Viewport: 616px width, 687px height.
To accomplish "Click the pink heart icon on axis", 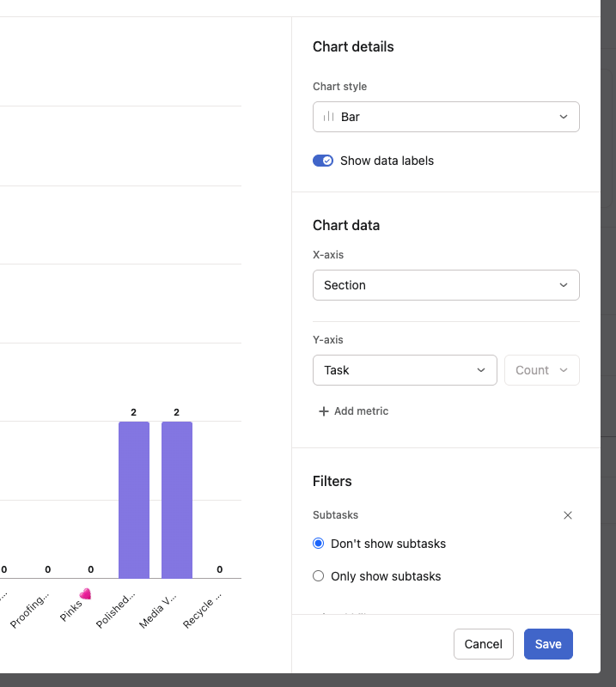I will tap(85, 593).
